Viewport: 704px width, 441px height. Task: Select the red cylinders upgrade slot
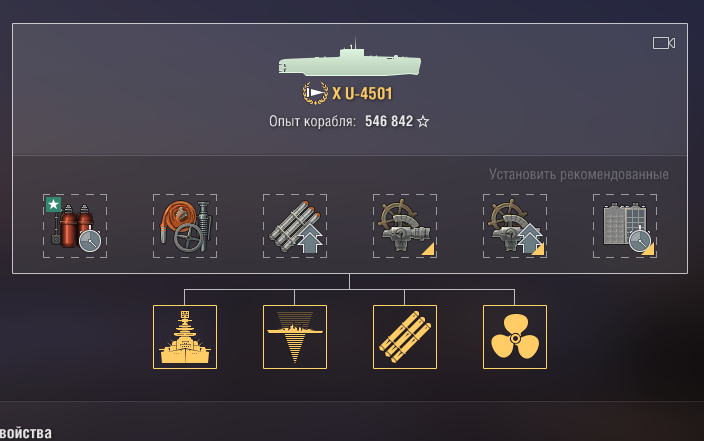coord(75,226)
